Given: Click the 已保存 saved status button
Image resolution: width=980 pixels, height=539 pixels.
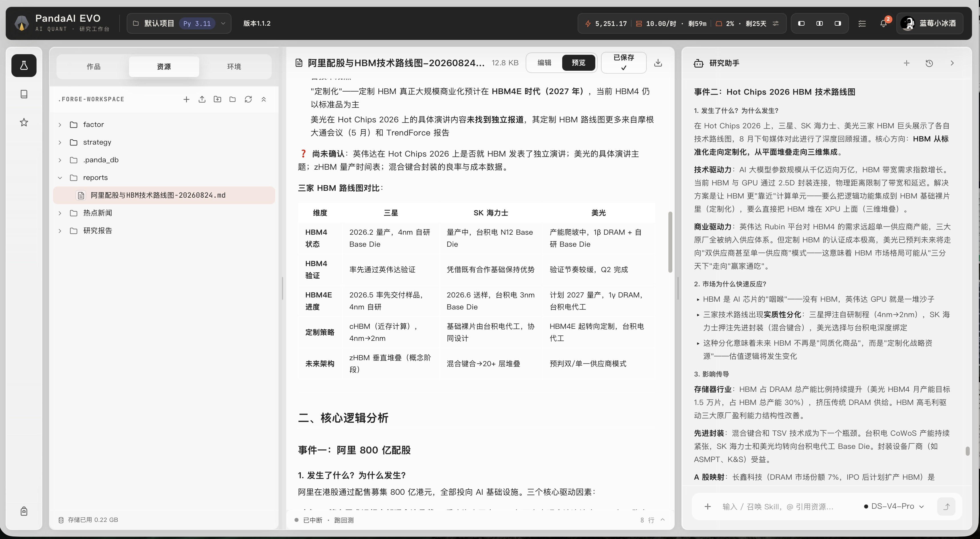Looking at the screenshot, I should [x=624, y=63].
